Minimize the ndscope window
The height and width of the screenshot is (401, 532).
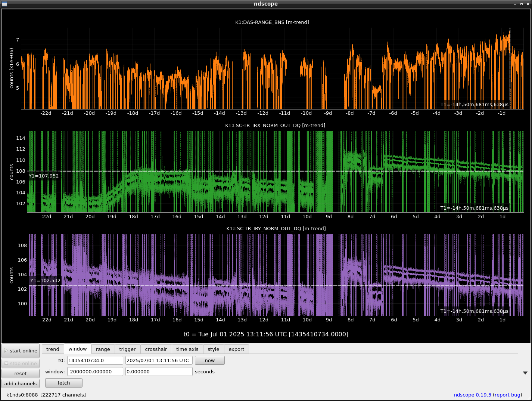click(x=515, y=4)
